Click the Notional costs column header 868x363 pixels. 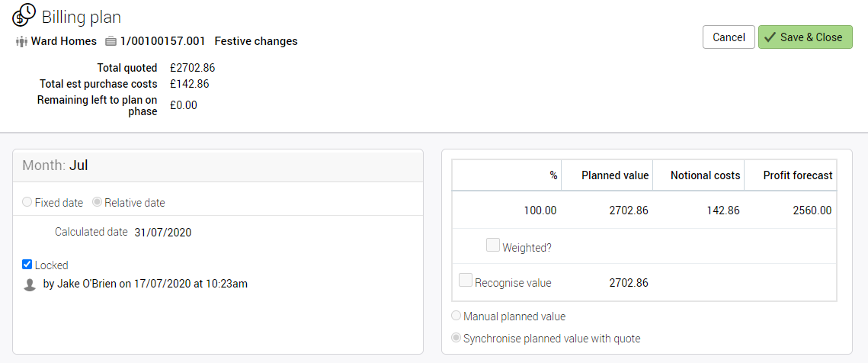click(x=705, y=175)
